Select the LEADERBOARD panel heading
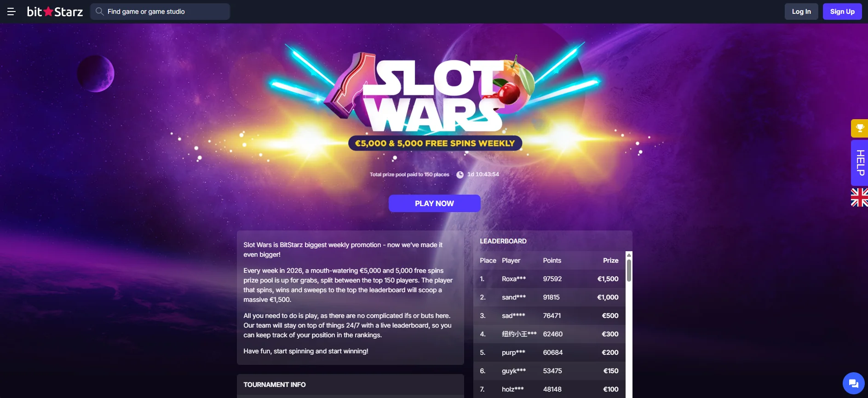868x398 pixels. 503,241
